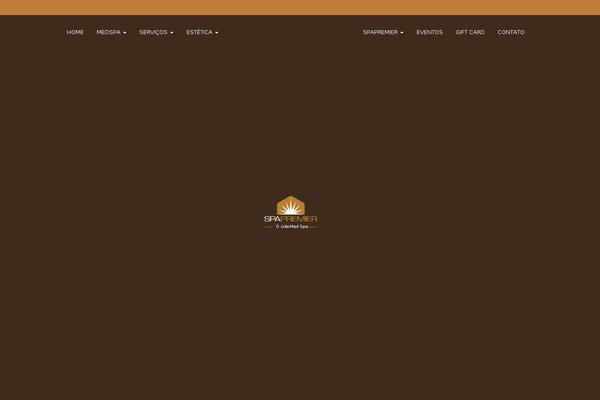Go to the HOME page link
Image resolution: width=600 pixels, height=400 pixels.
(75, 32)
